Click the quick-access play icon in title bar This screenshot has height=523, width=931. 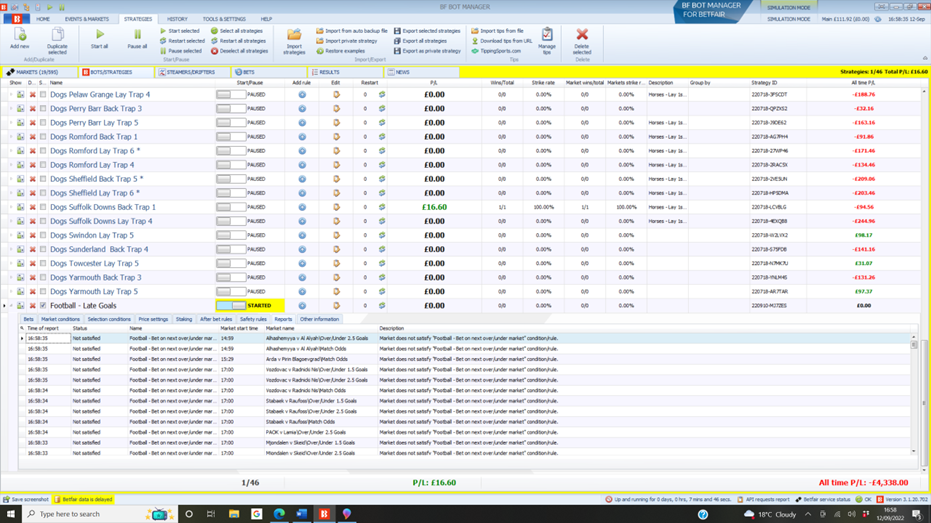click(x=50, y=7)
